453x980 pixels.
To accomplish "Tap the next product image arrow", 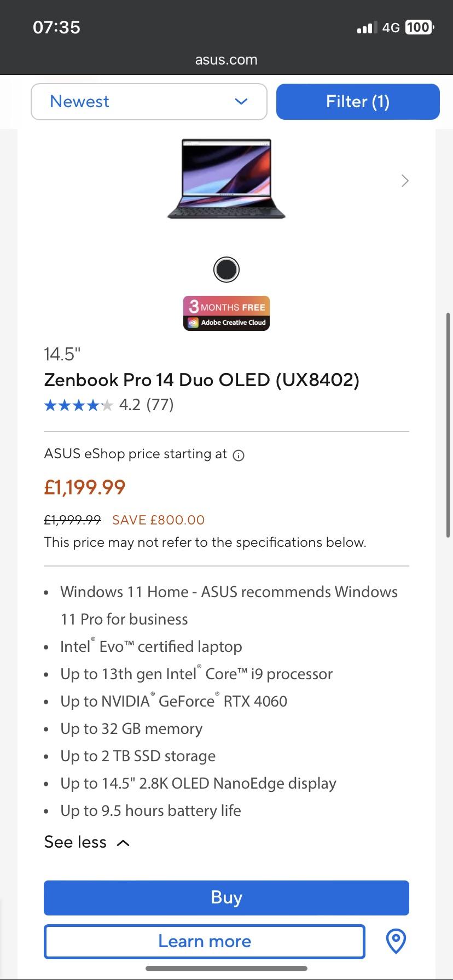I will [x=405, y=180].
